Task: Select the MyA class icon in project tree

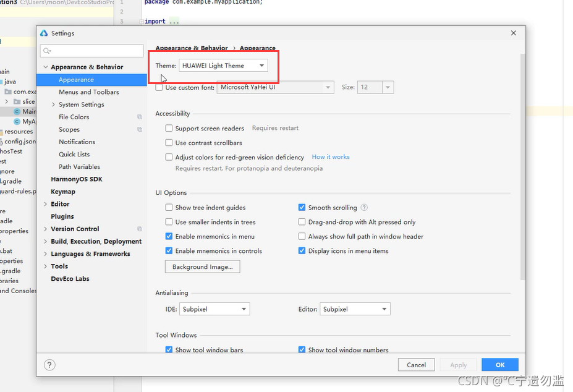Action: tap(17, 121)
